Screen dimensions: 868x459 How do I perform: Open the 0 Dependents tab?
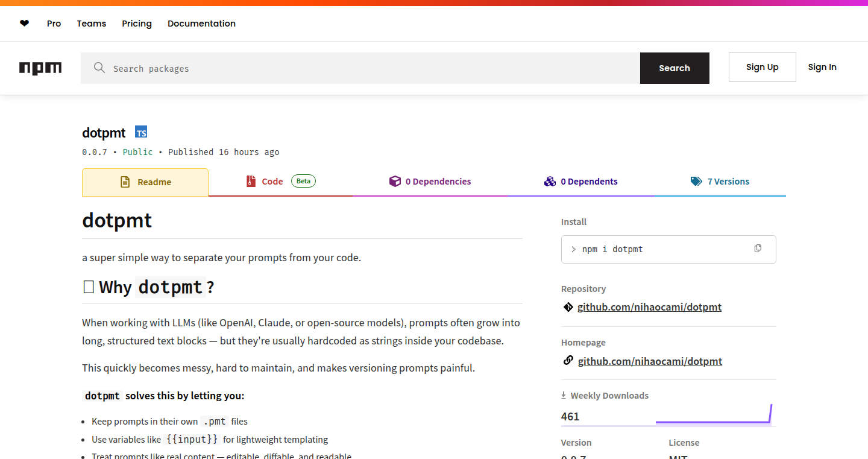pyautogui.click(x=580, y=182)
